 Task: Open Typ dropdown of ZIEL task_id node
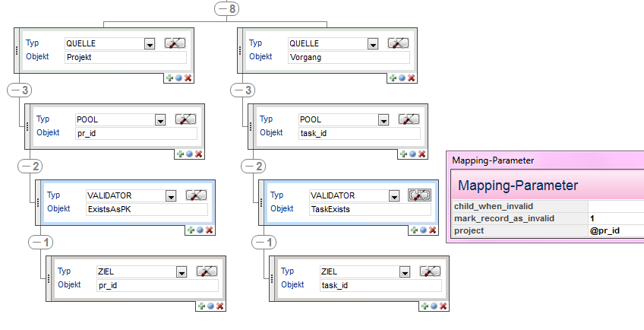[405, 272]
